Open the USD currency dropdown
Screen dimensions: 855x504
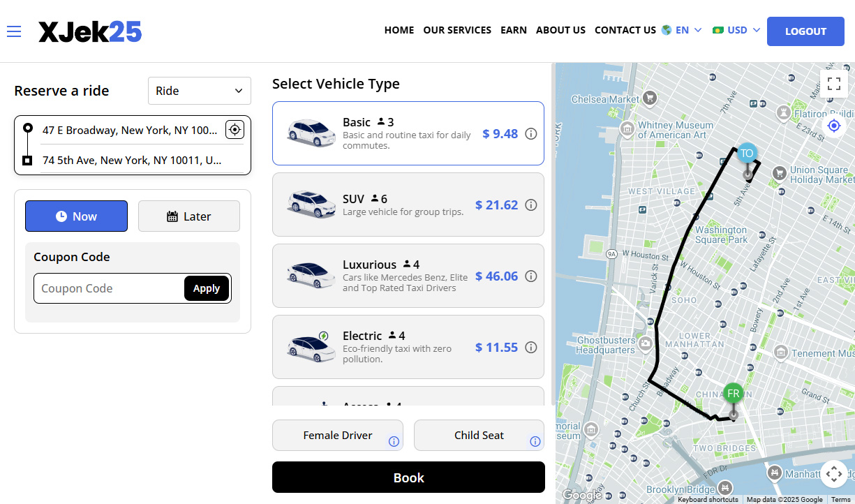tap(736, 30)
